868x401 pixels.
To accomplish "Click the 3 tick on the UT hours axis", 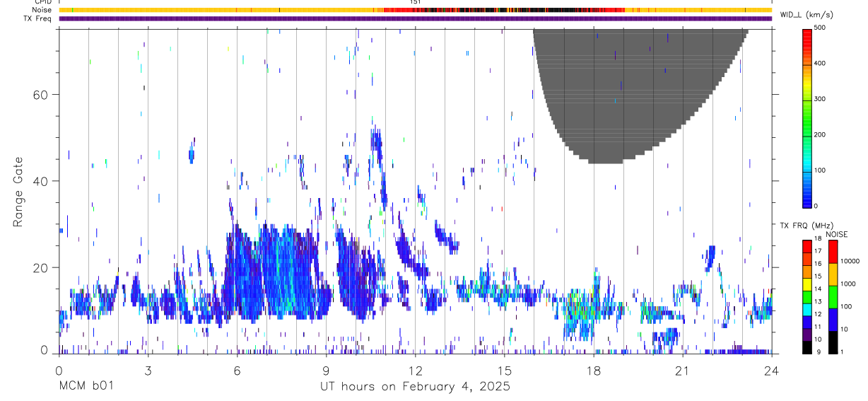I will coord(148,371).
